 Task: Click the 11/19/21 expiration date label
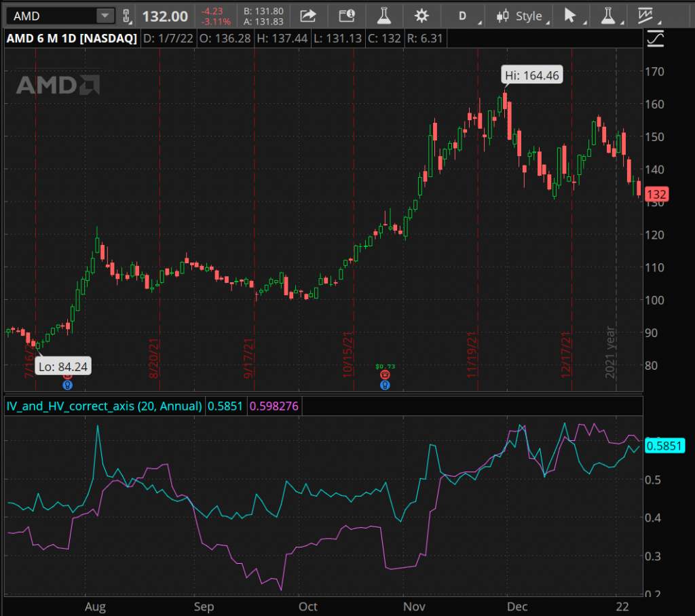click(x=472, y=355)
